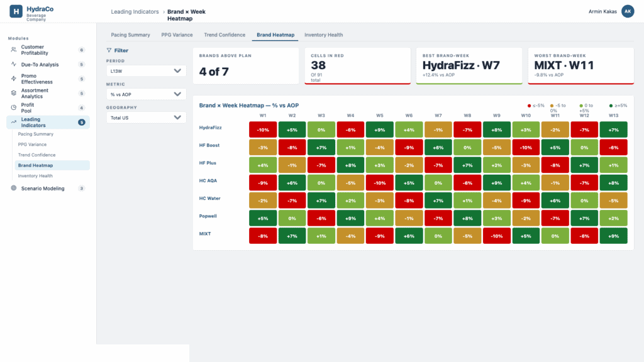644x362 pixels.
Task: Collapse the Leading Indicators module
Action: coord(48,123)
